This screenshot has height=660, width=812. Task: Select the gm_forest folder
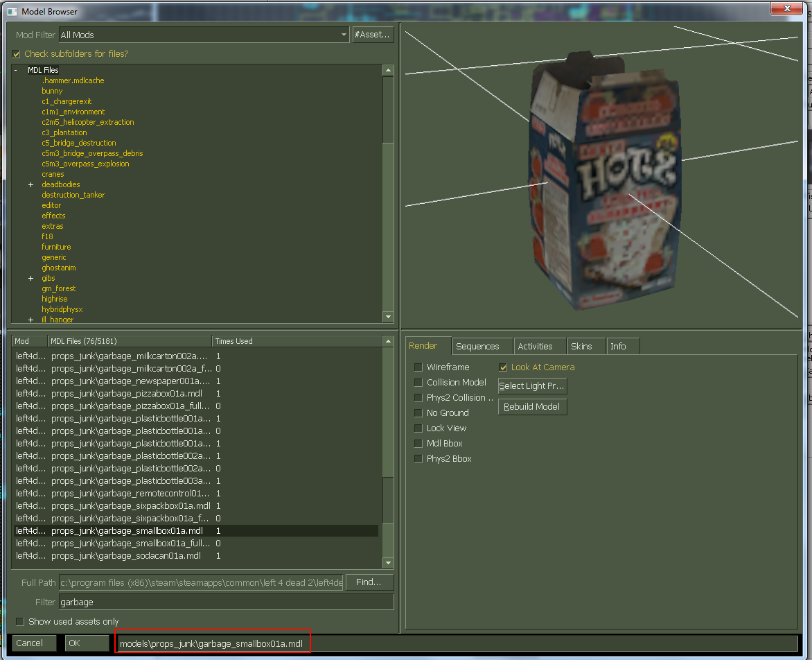click(58, 288)
